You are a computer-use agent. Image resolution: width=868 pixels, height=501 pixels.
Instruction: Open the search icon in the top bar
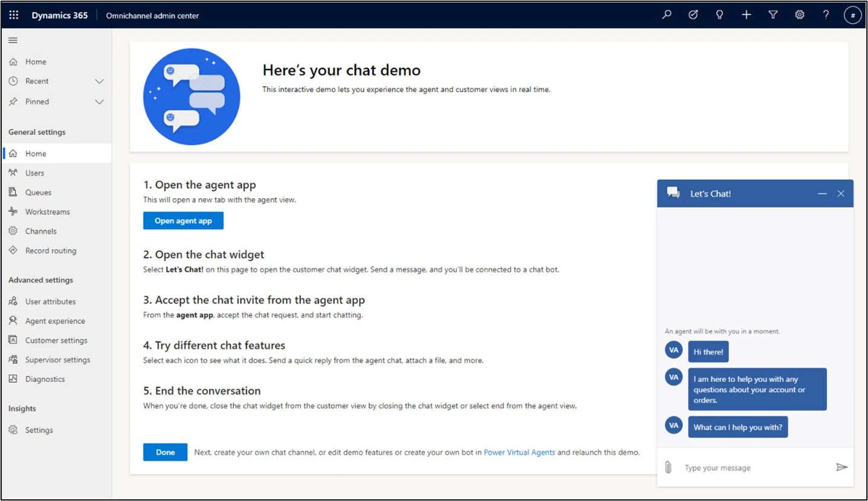point(666,15)
